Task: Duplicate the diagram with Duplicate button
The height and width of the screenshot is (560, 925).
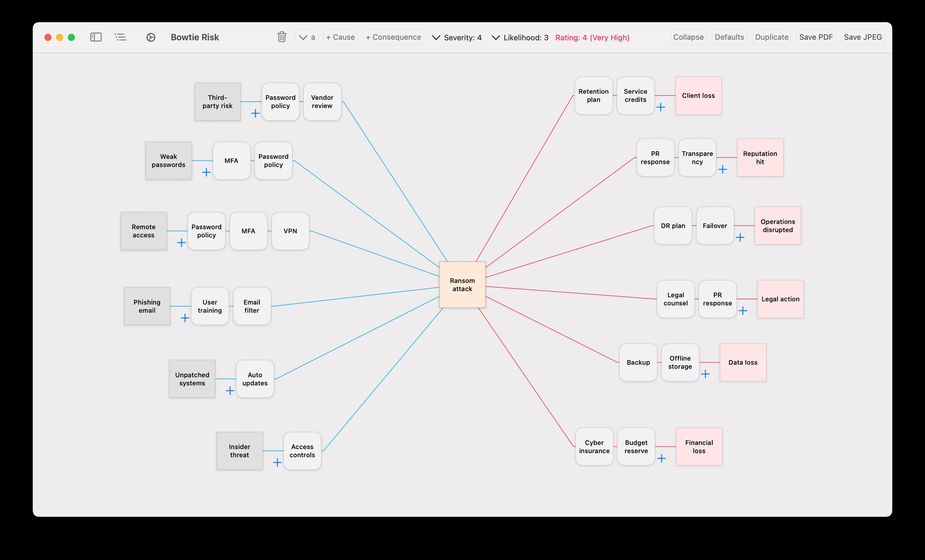Action: tap(771, 37)
